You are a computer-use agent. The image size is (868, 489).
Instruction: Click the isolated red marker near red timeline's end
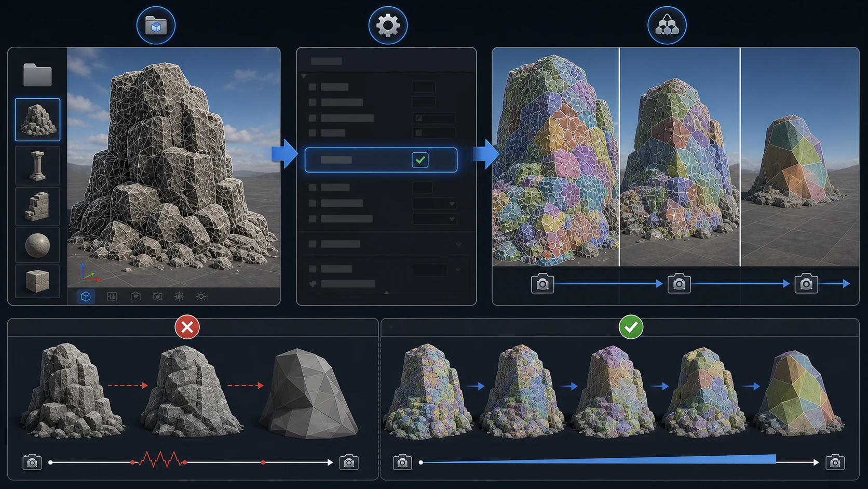pyautogui.click(x=263, y=462)
